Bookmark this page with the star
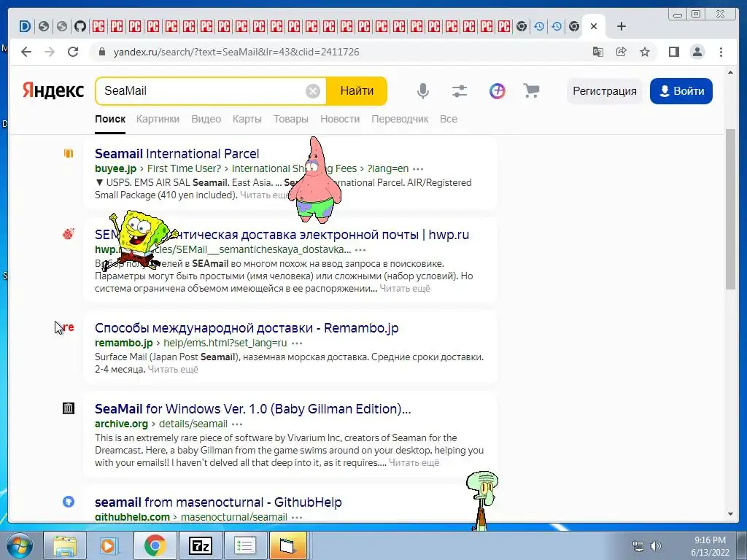The width and height of the screenshot is (747, 560). pos(645,52)
